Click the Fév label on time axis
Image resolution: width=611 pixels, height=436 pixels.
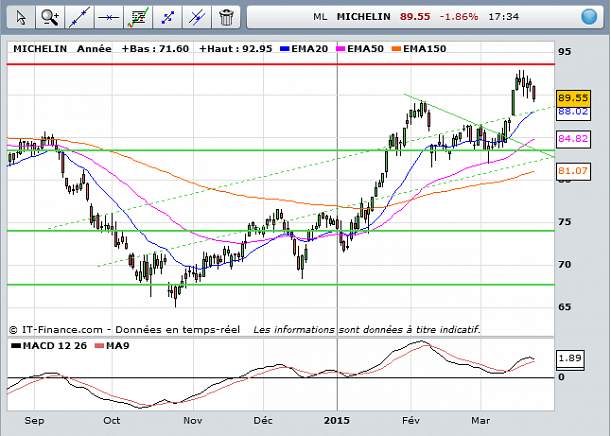coord(411,421)
